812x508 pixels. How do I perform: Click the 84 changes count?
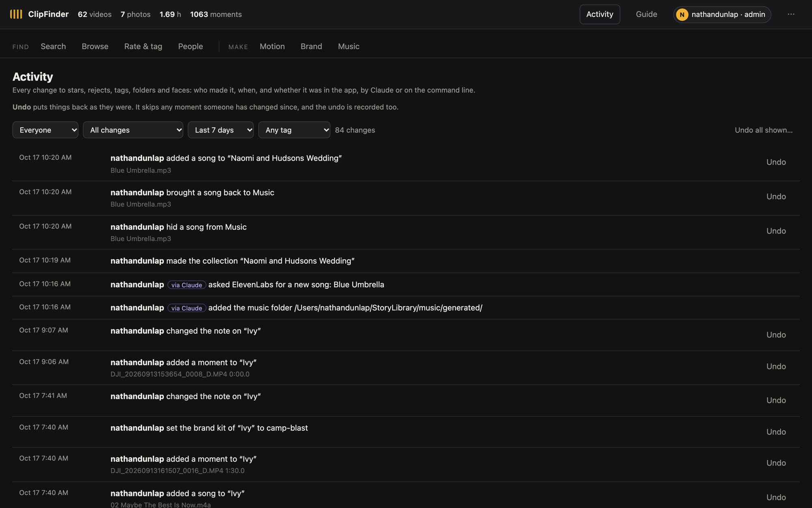(x=355, y=130)
